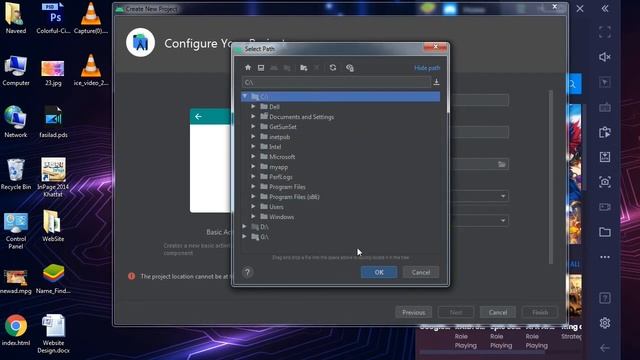Screen dimensions: 640x360
Task: Refresh the Select Path folder tree
Action: pos(333,68)
